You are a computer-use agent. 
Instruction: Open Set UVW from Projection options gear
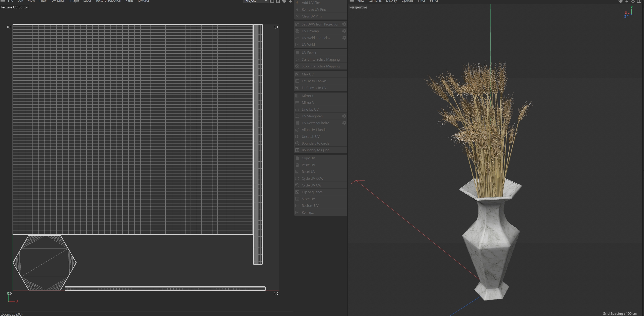coord(344,24)
